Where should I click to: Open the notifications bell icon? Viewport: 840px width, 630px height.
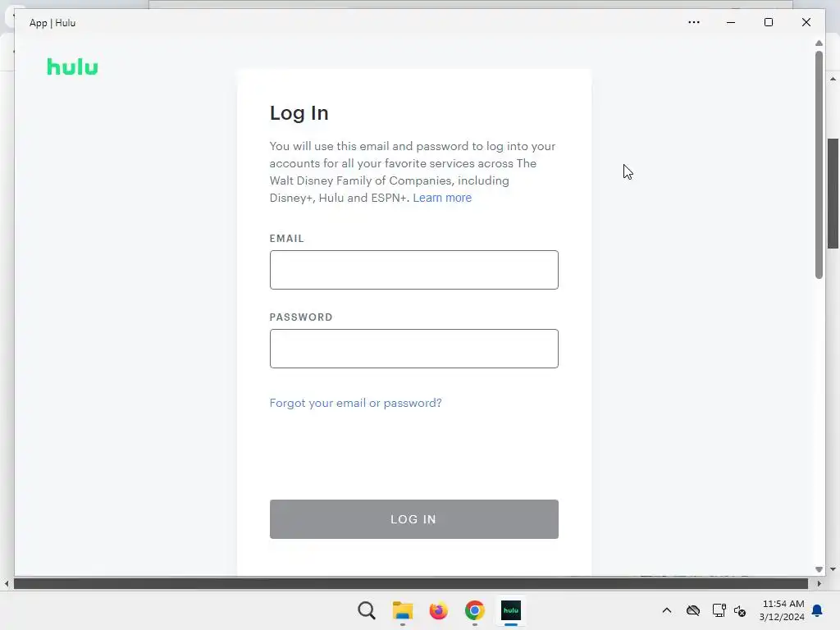point(818,610)
